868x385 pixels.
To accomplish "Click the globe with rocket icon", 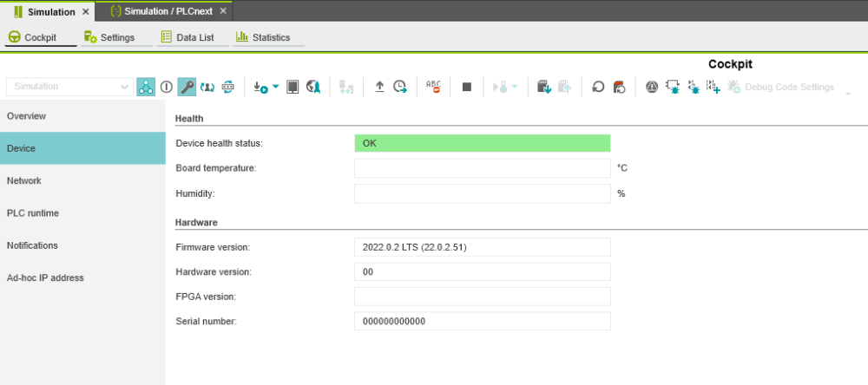I will pos(313,87).
